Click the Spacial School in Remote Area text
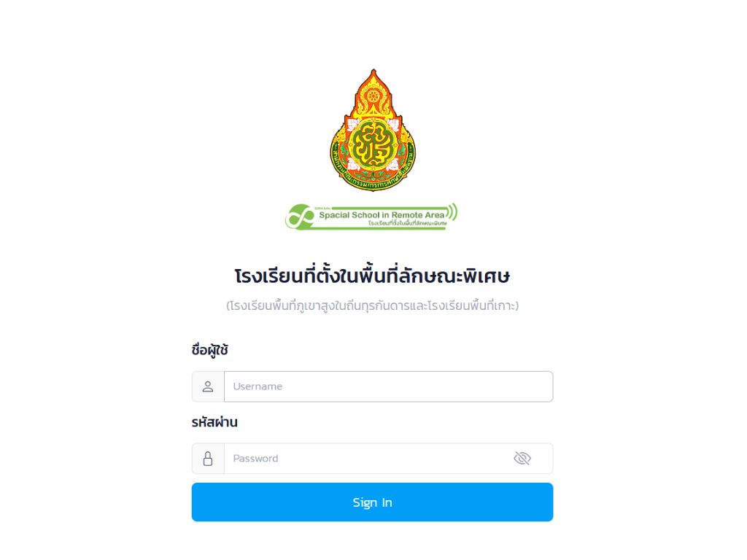747x560 pixels. point(382,215)
